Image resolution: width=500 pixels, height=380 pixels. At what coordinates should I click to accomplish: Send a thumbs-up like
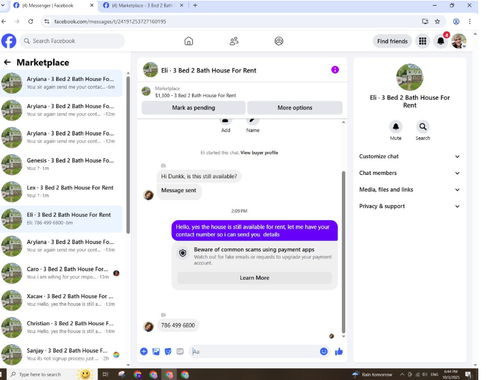(339, 351)
